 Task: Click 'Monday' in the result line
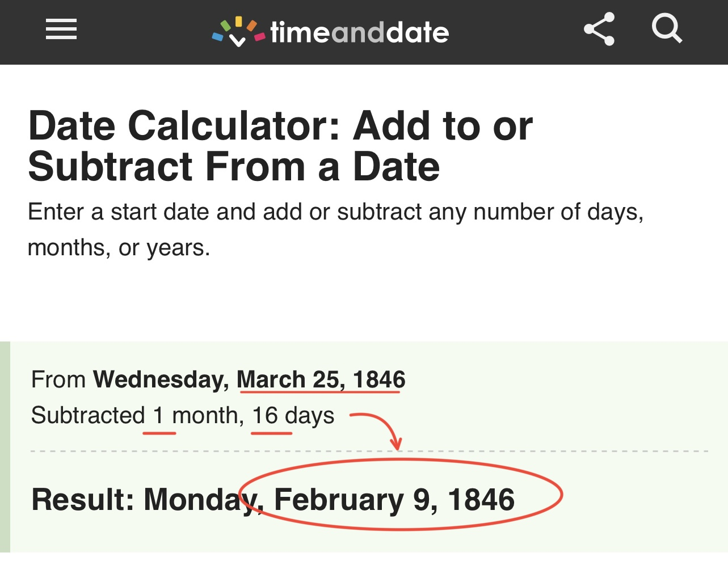(193, 500)
